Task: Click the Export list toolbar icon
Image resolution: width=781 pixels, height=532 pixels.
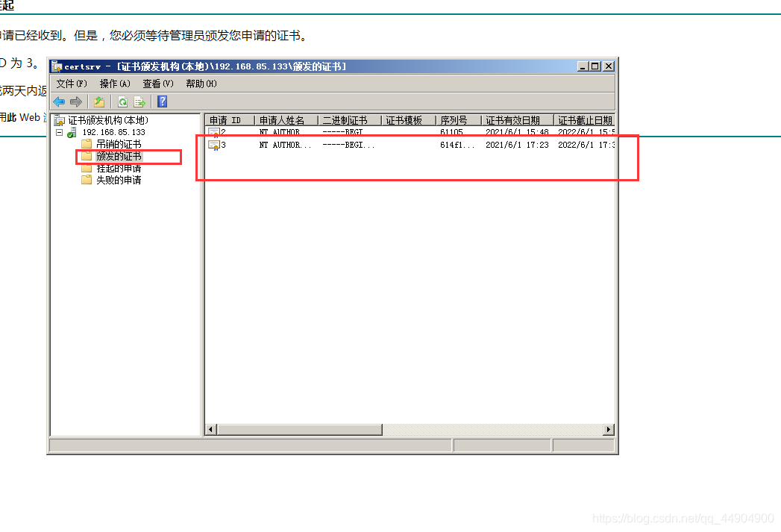Action: click(x=140, y=102)
